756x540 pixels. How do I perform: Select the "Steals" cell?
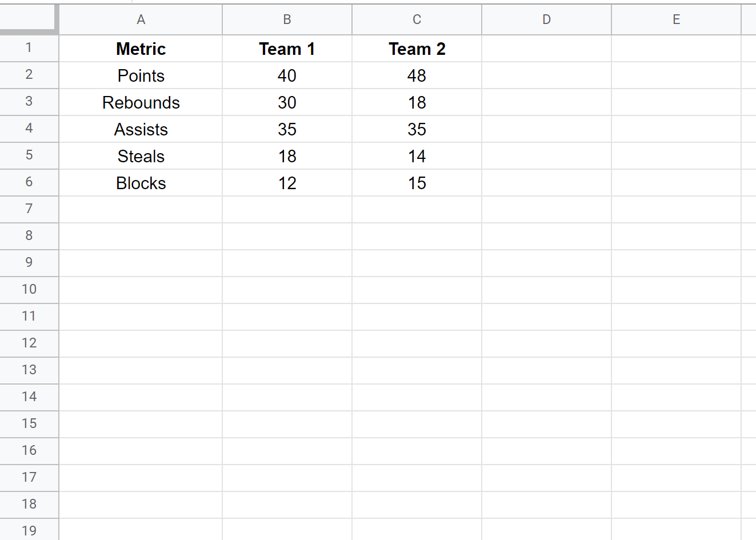click(141, 157)
